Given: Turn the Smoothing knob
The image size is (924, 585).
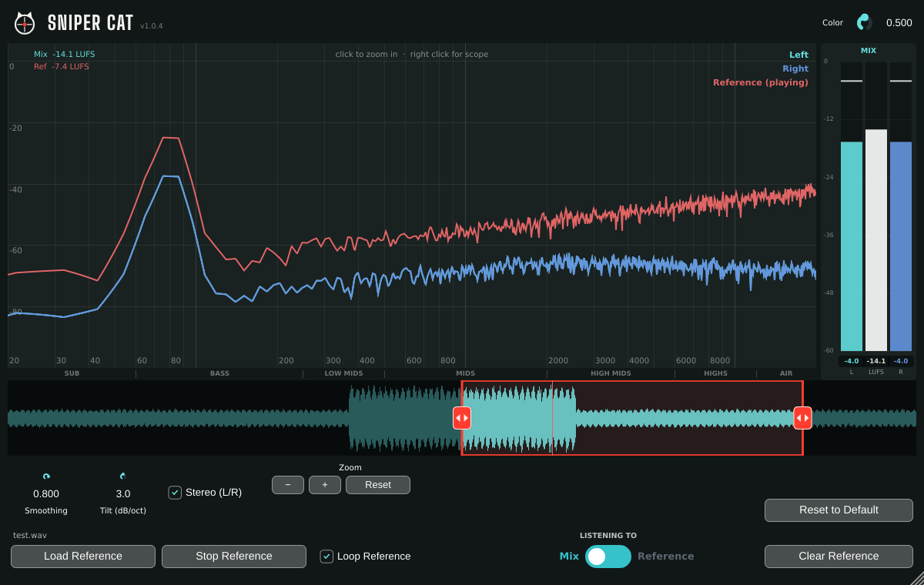Looking at the screenshot, I should click(x=46, y=476).
